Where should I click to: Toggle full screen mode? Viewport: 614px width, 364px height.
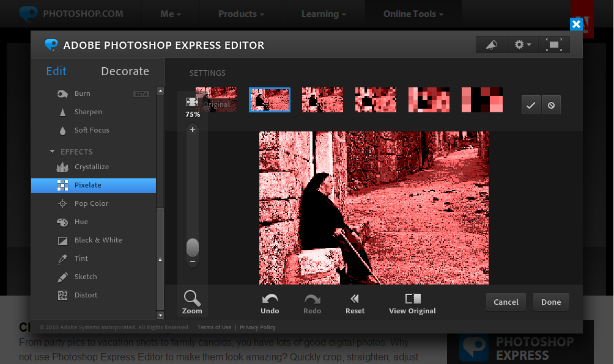pyautogui.click(x=553, y=45)
